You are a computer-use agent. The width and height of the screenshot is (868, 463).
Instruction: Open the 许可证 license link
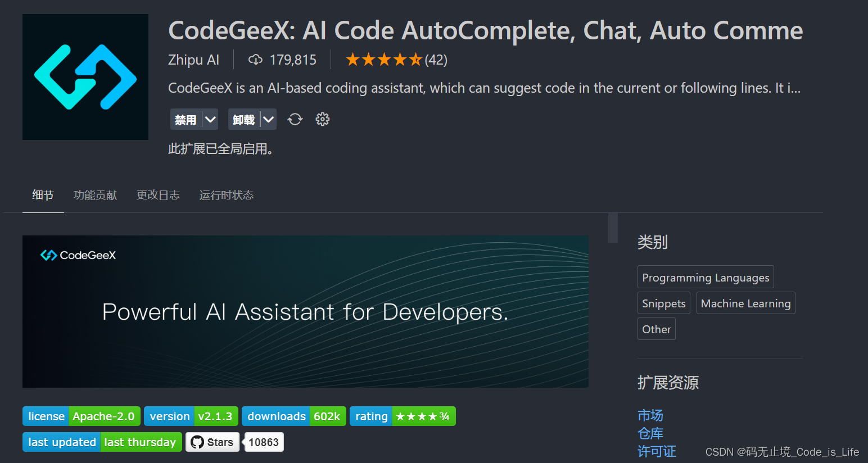pyautogui.click(x=657, y=451)
